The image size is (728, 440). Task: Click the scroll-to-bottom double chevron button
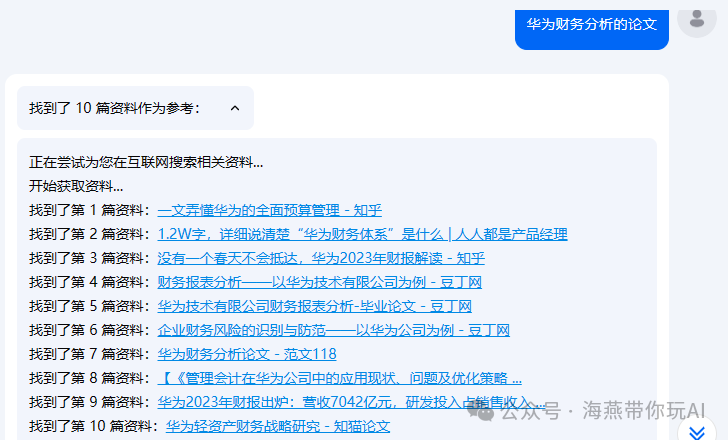click(697, 432)
